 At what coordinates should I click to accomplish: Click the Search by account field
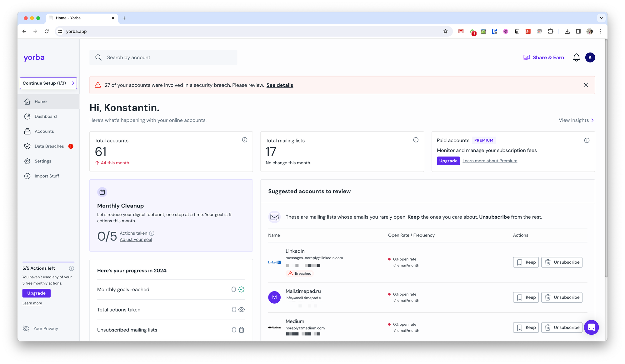tap(163, 57)
